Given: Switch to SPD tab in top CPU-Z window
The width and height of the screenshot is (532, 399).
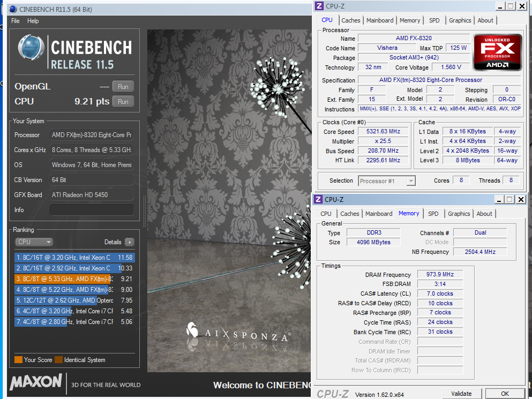Looking at the screenshot, I should click(434, 20).
